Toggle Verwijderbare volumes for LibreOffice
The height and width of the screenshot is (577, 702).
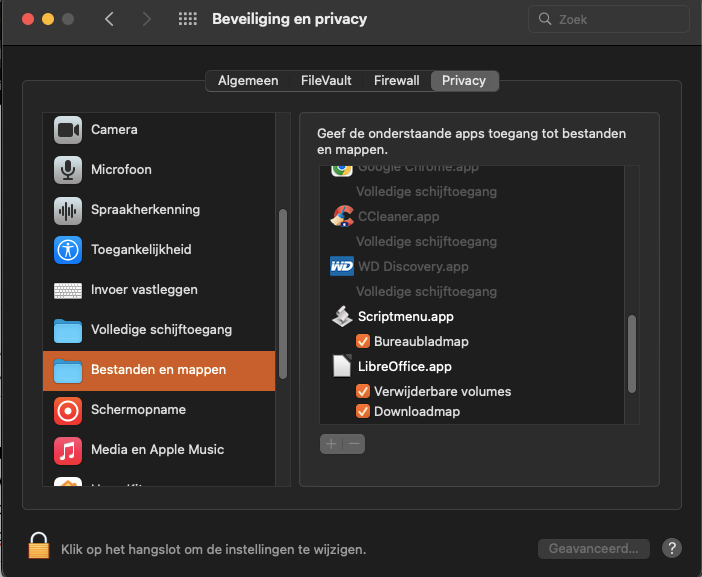(x=363, y=391)
